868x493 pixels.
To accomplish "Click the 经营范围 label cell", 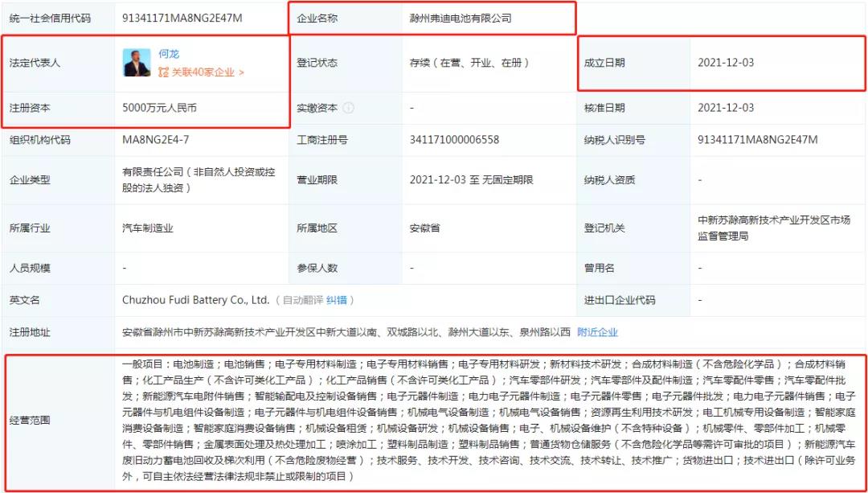I will tap(58, 420).
